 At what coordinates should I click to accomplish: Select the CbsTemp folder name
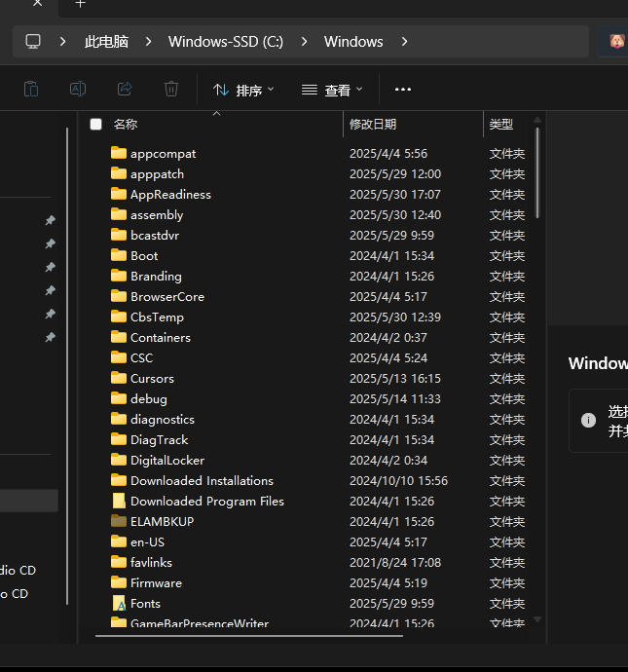point(157,317)
